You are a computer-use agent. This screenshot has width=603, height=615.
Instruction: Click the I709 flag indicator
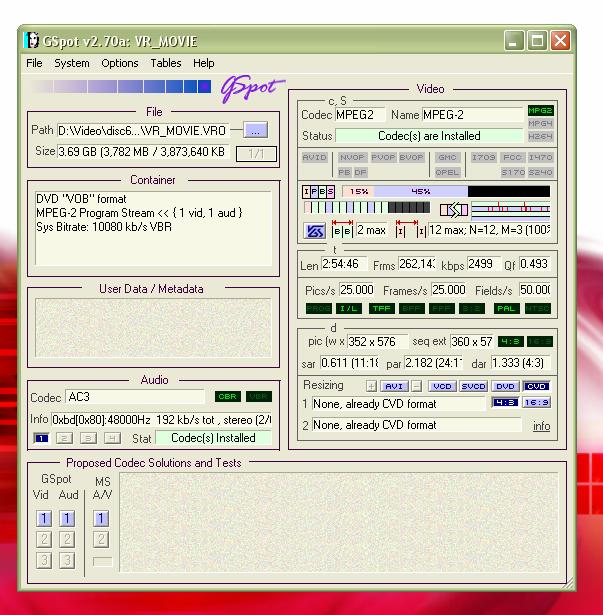(x=484, y=157)
